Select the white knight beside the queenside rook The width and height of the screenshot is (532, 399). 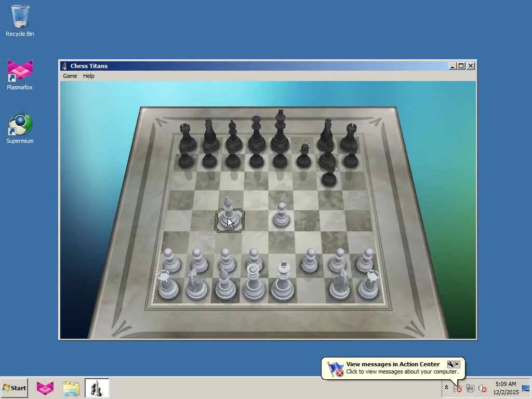(196, 284)
